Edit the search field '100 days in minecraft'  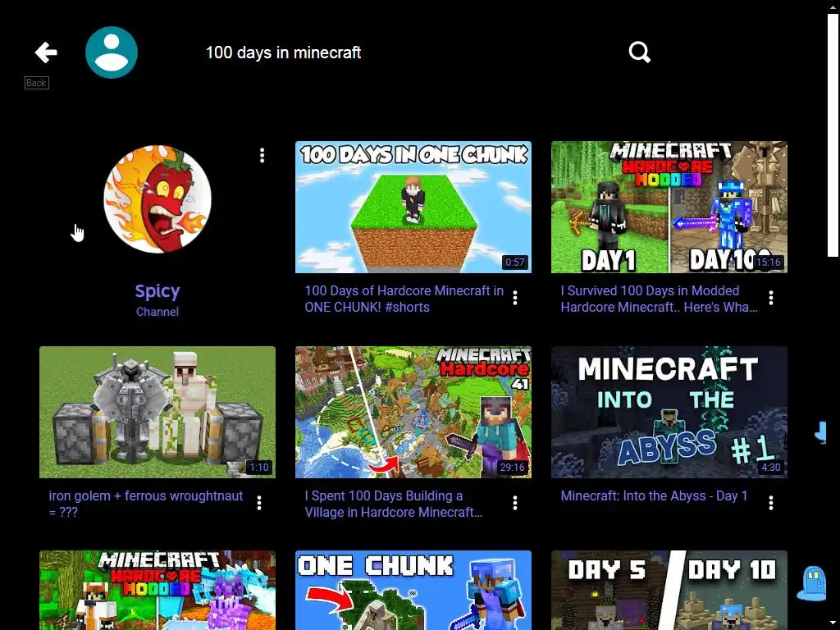(x=283, y=52)
